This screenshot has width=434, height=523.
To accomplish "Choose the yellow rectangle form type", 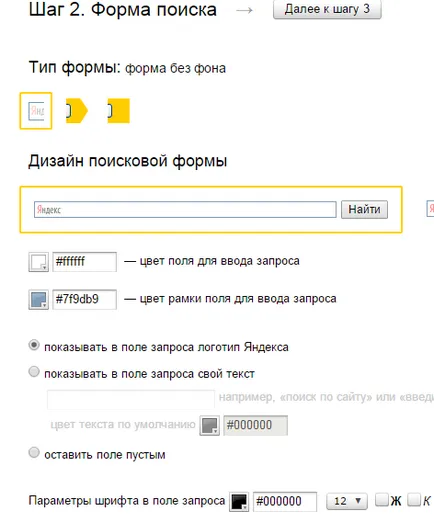I will pyautogui.click(x=118, y=111).
